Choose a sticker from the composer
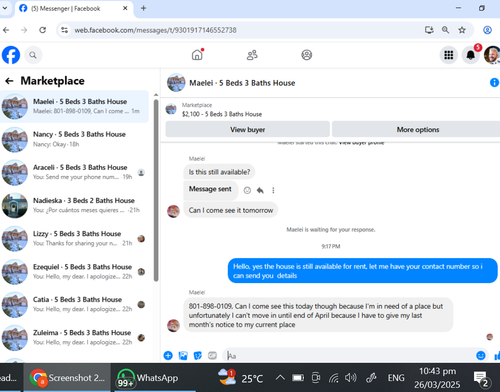 click(x=198, y=356)
